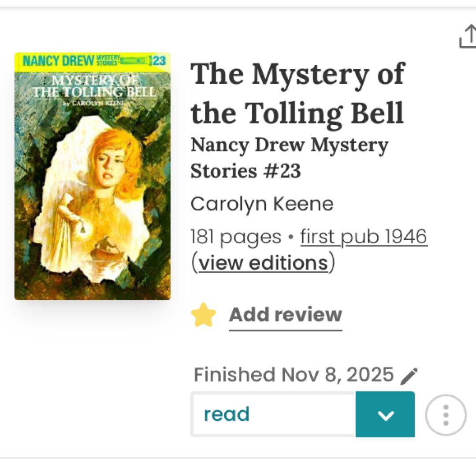The image size is (476, 476).
Task: Click the pencil icon beside finished date
Action: [410, 376]
